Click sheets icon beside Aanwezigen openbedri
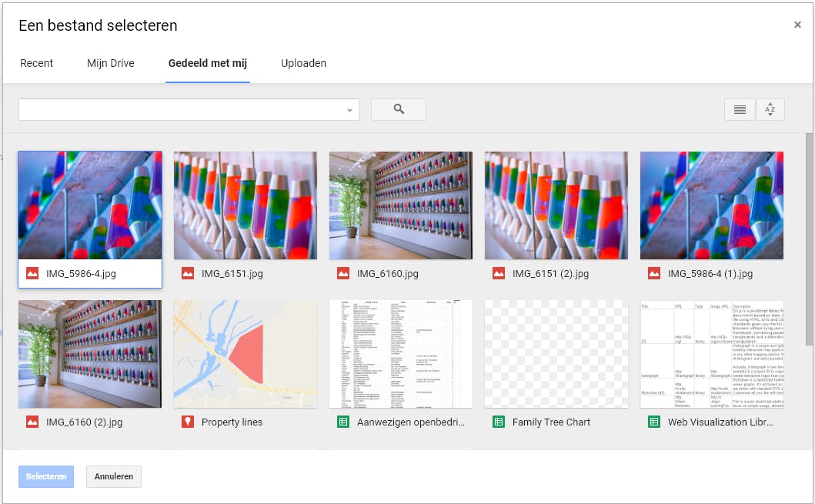Image resolution: width=815 pixels, height=504 pixels. (343, 422)
